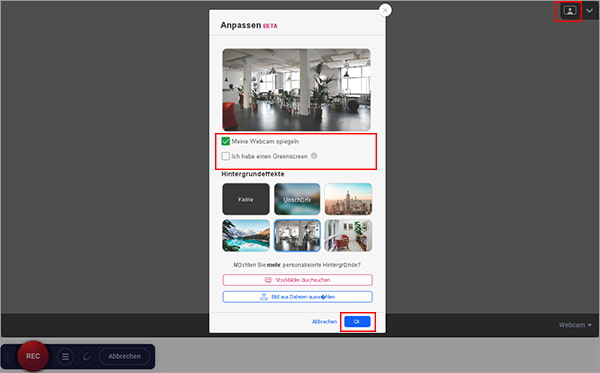Click Bild aus Dateien auswählen button
The height and width of the screenshot is (373, 600).
297,297
